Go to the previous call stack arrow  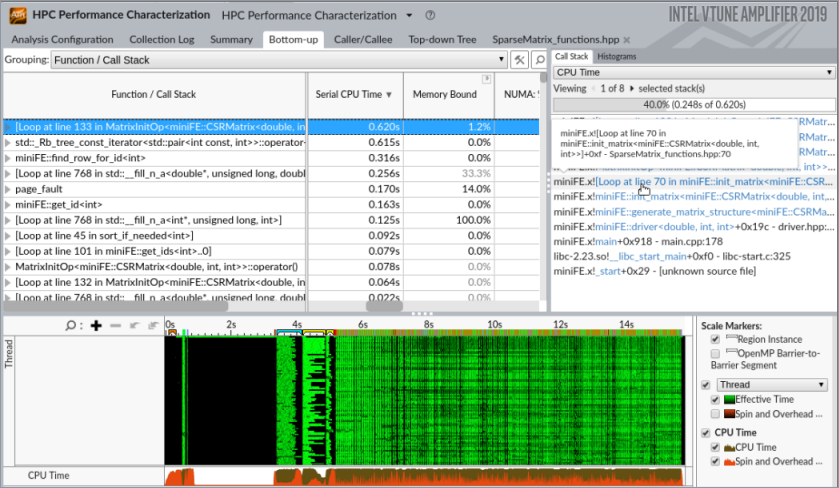592,89
